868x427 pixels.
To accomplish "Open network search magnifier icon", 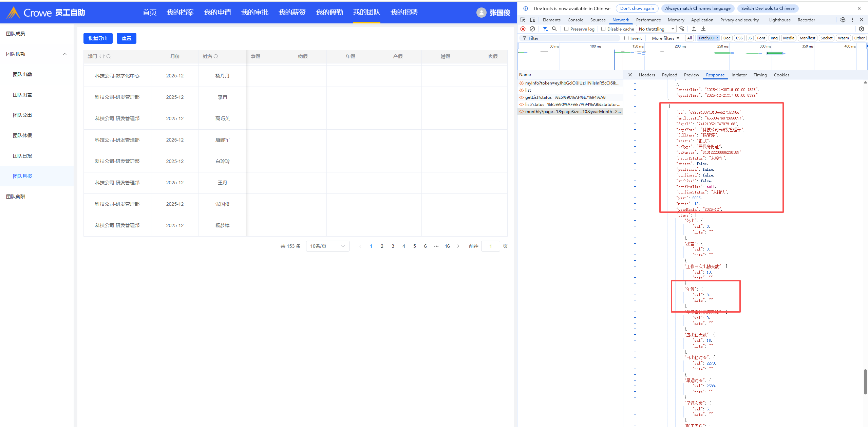I will coord(554,29).
